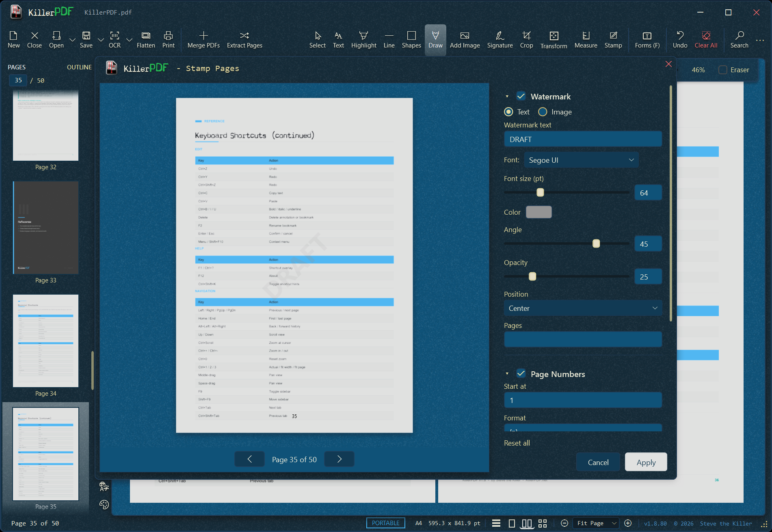Click the Cancel button

[598, 462]
